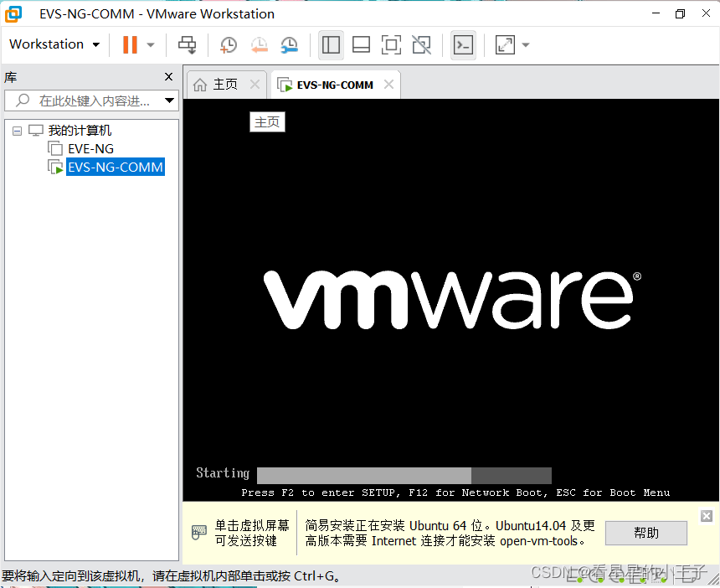Expand the stretch display options dropdown

pos(526,45)
